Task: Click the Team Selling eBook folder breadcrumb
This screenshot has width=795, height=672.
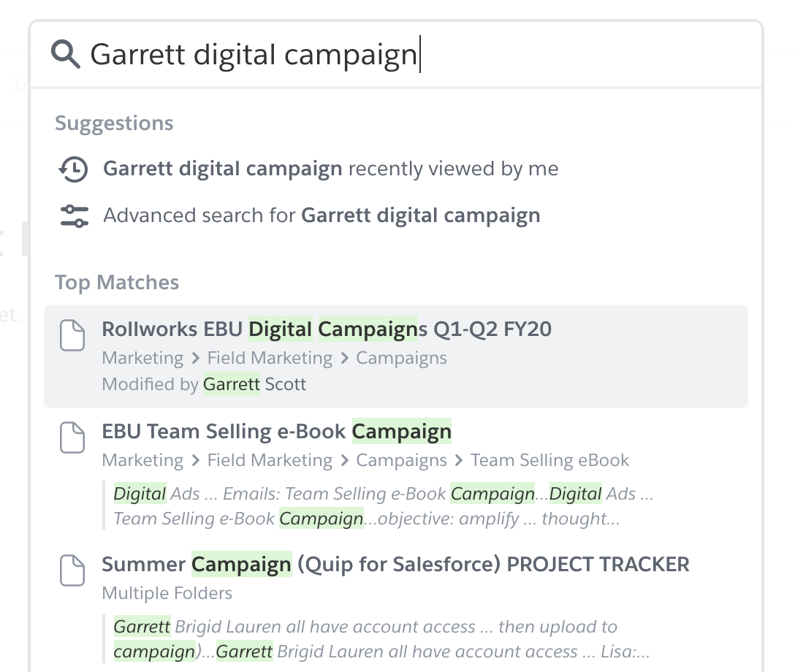Action: click(549, 460)
